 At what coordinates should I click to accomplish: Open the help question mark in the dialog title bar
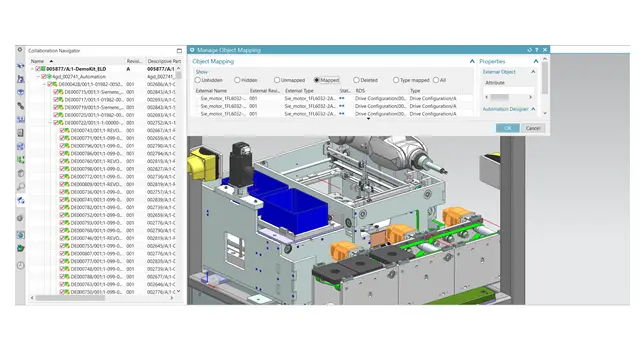click(x=536, y=50)
